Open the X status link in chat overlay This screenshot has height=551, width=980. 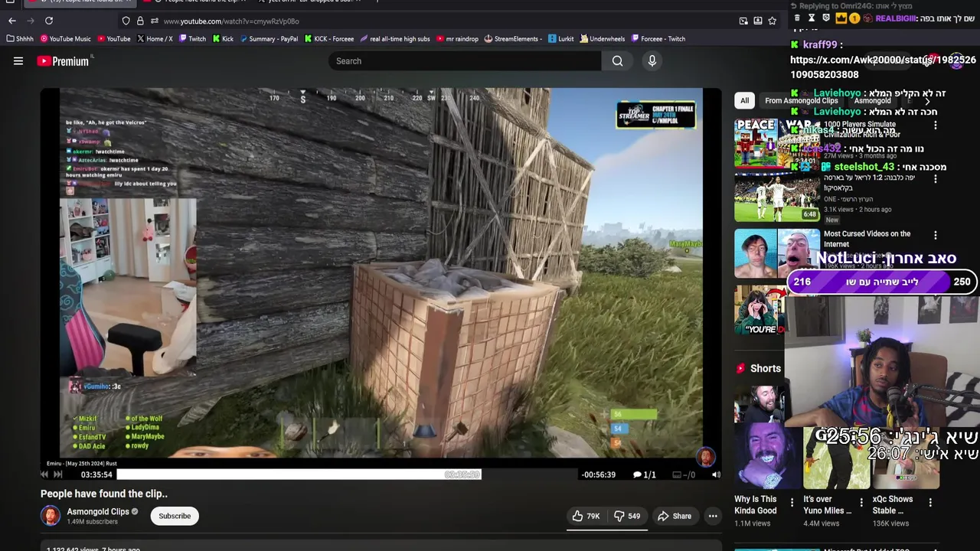tap(883, 67)
